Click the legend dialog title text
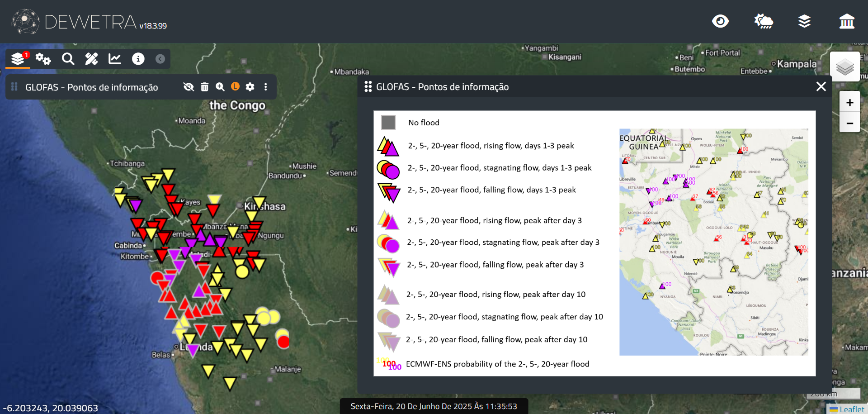This screenshot has height=414, width=868. click(442, 87)
